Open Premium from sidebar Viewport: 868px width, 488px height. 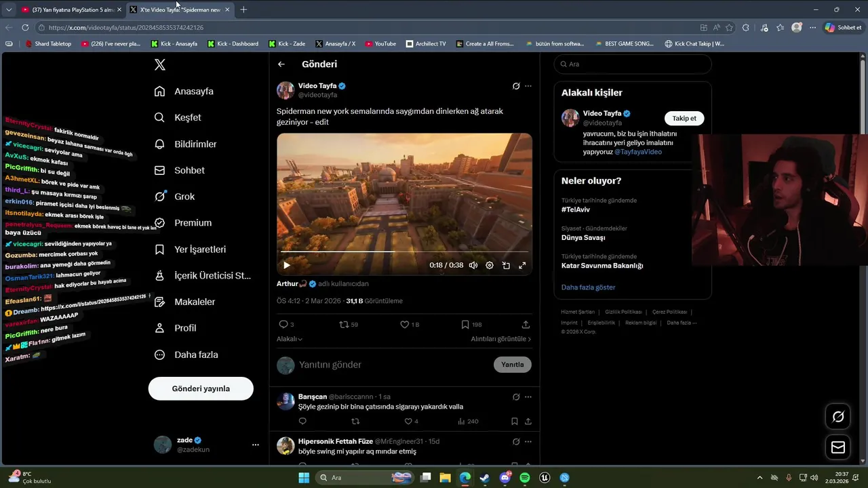click(182, 223)
